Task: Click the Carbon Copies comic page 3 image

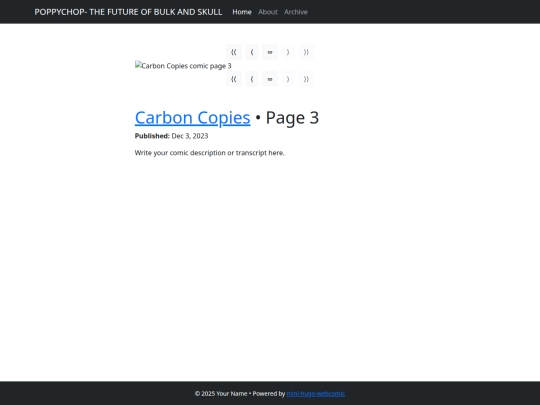Action: [x=183, y=65]
